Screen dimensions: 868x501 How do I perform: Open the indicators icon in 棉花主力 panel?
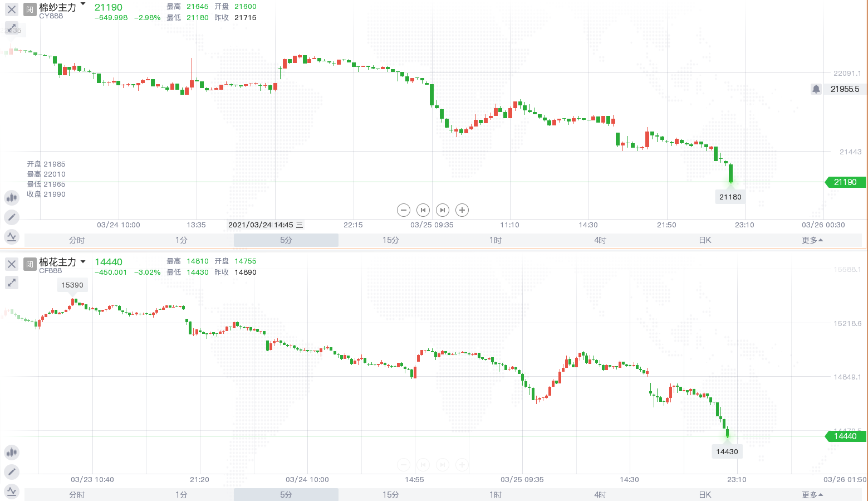12,492
